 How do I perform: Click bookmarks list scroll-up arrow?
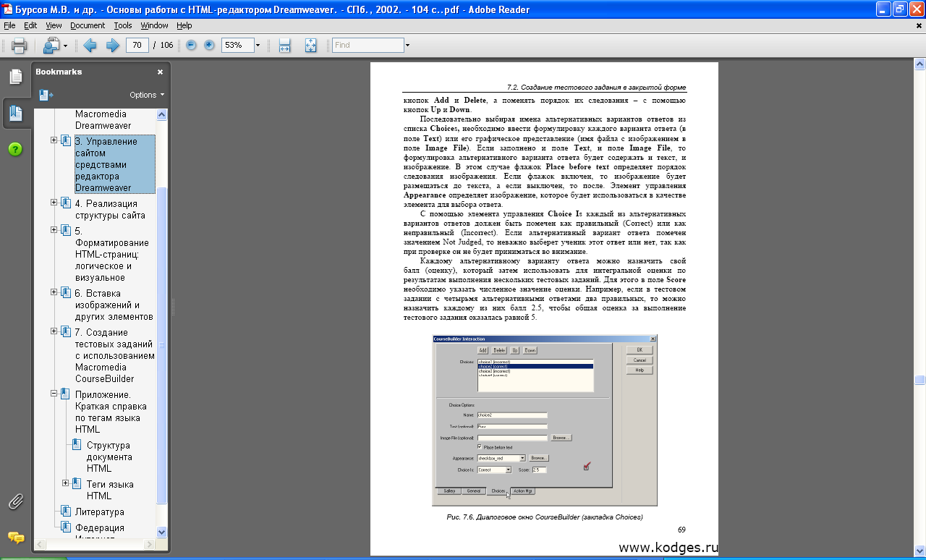click(x=162, y=114)
